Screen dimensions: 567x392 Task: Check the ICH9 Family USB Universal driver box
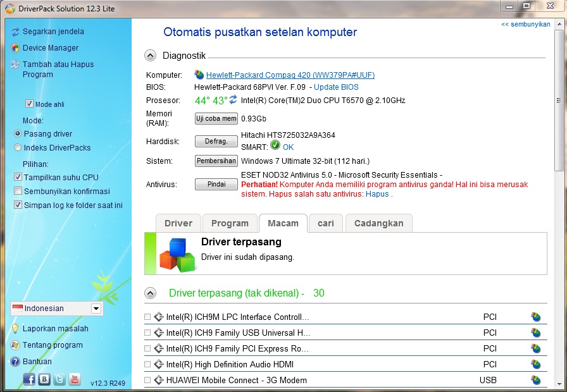tap(147, 333)
